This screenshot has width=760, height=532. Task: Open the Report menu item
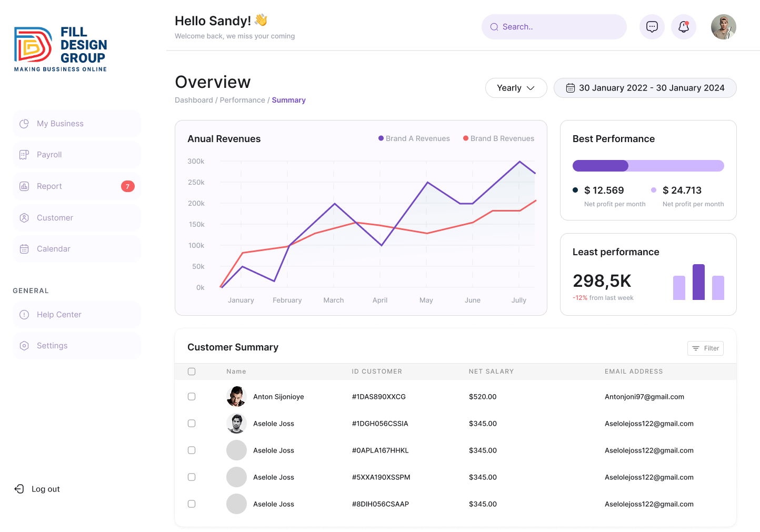pos(49,186)
